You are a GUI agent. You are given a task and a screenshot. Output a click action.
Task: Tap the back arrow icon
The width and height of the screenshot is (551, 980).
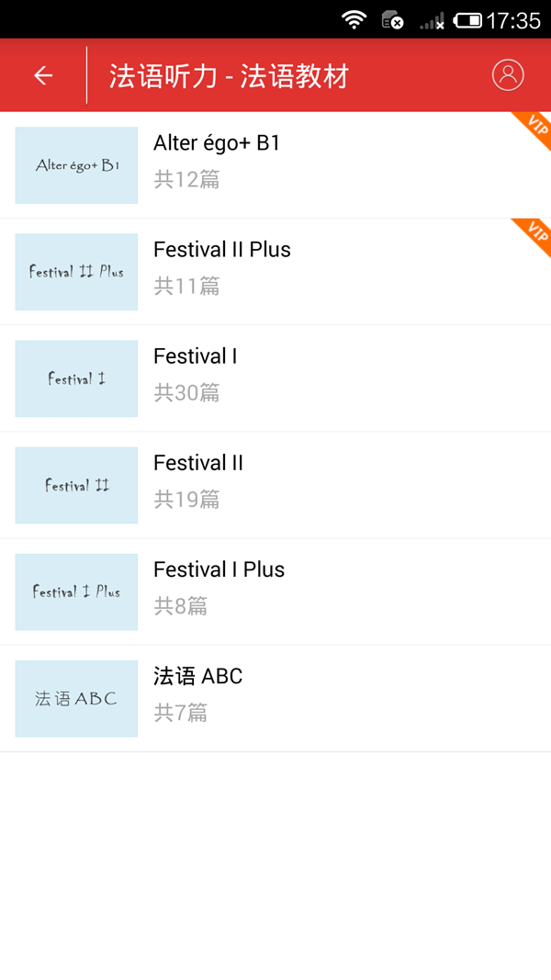(x=43, y=75)
